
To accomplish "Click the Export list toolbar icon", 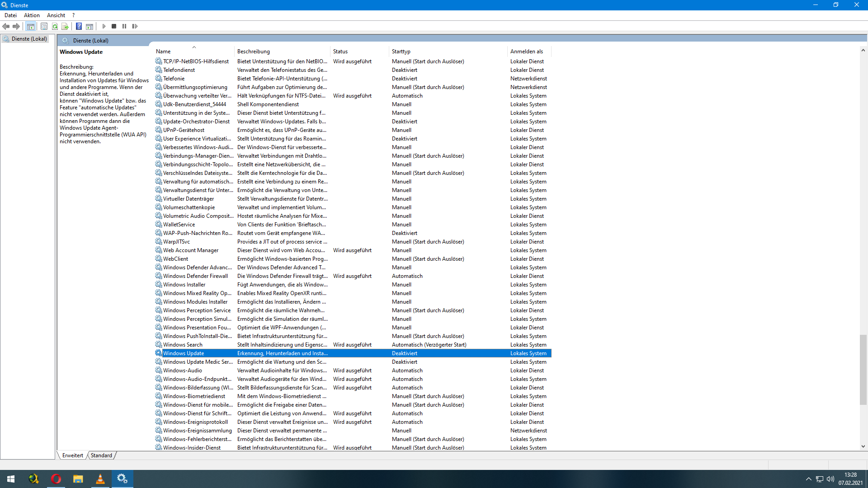I will tap(65, 26).
